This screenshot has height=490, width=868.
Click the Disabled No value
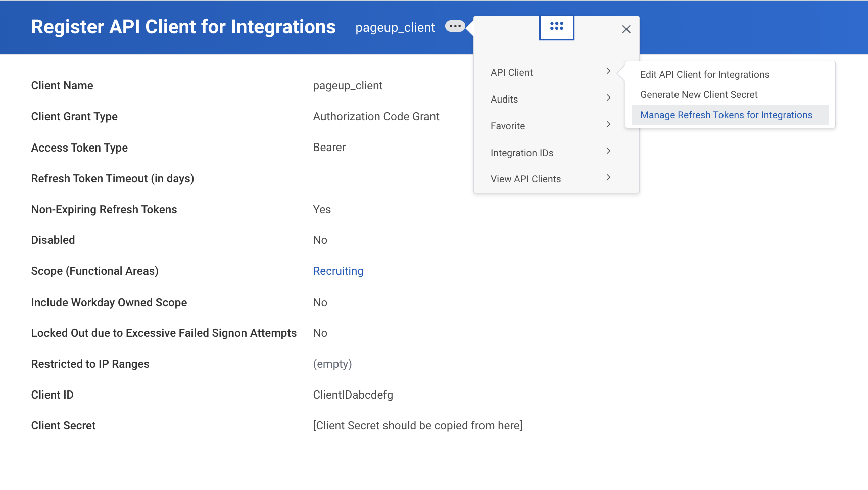(320, 240)
